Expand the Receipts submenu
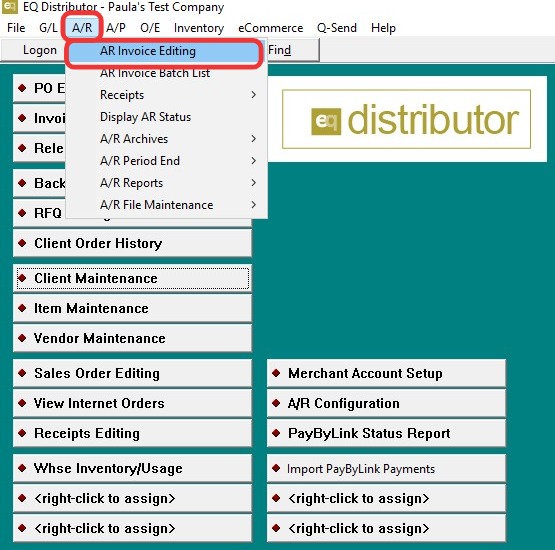 166,95
